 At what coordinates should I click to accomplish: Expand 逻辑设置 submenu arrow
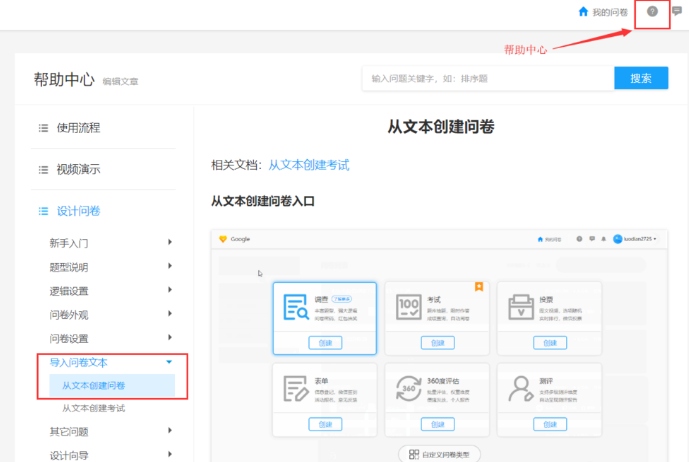170,289
